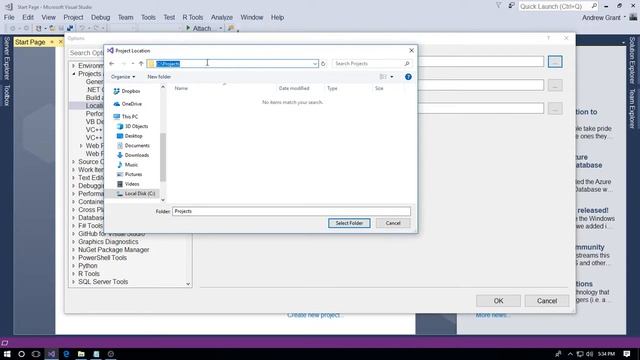The width and height of the screenshot is (640, 360).
Task: Click the magnifier in Search Projects box
Action: point(407,64)
